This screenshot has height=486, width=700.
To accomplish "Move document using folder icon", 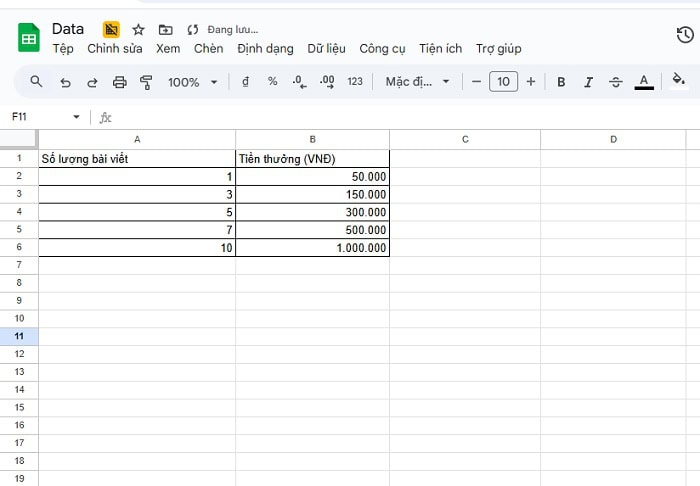I will (166, 30).
